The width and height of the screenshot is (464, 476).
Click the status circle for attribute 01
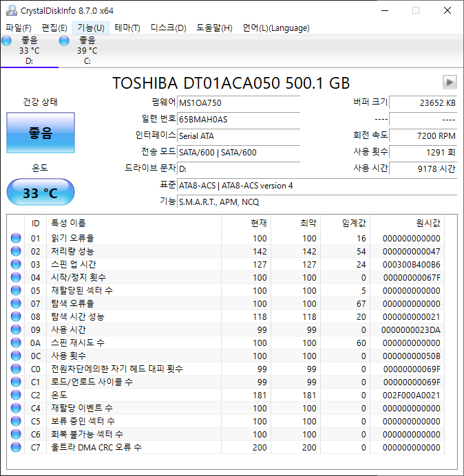pos(16,238)
